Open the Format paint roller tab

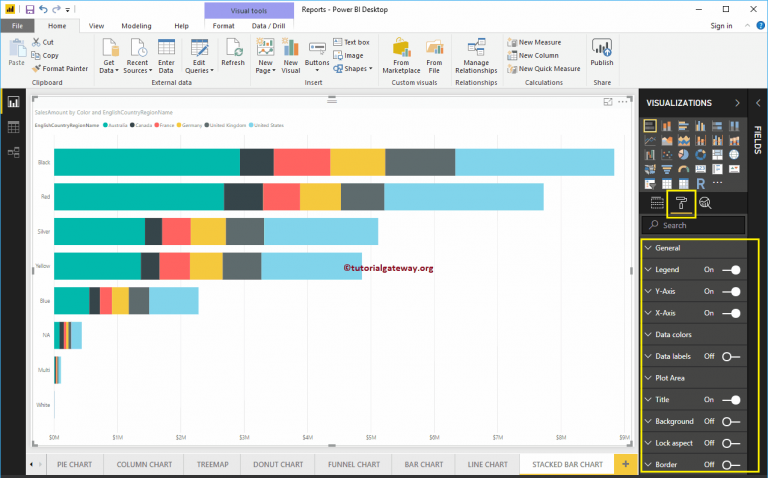tap(682, 203)
